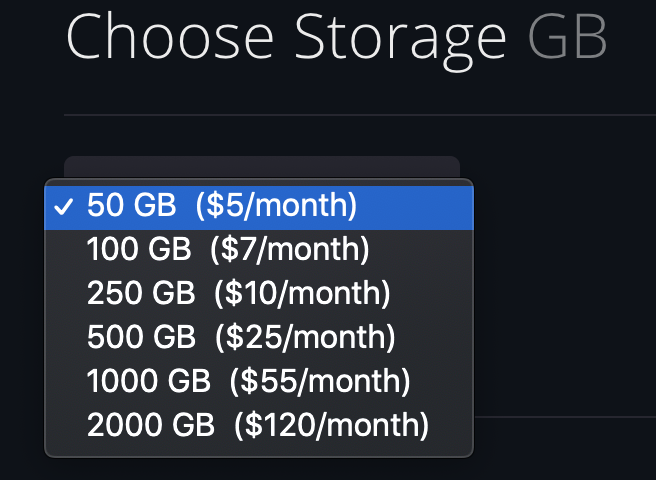The width and height of the screenshot is (656, 480).
Task: Click the storage select box behind the menu
Action: tap(260, 166)
